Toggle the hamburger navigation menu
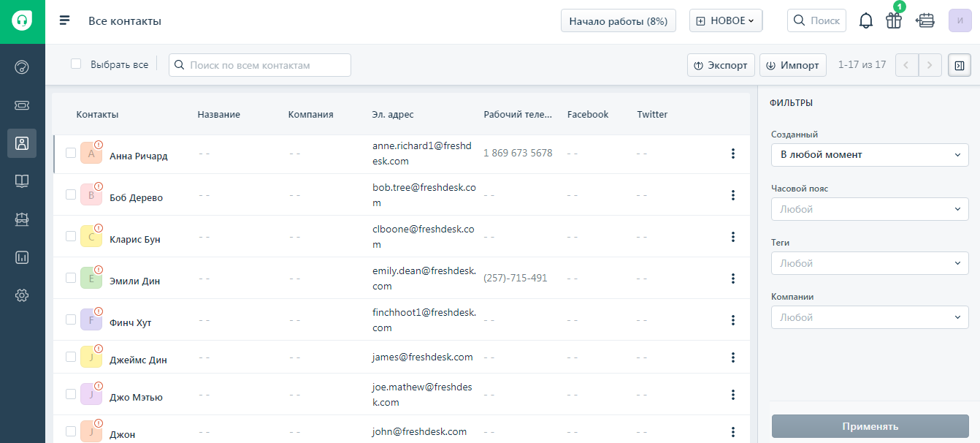Viewport: 980px width, 443px height. point(65,20)
